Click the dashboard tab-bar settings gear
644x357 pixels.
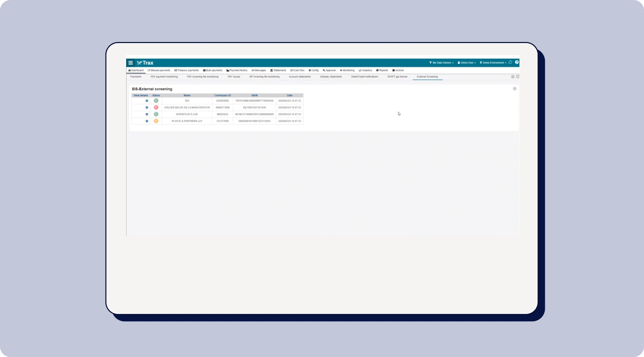click(x=513, y=77)
